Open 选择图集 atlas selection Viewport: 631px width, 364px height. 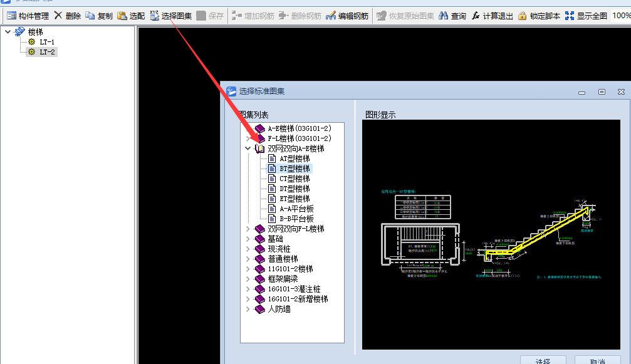171,16
